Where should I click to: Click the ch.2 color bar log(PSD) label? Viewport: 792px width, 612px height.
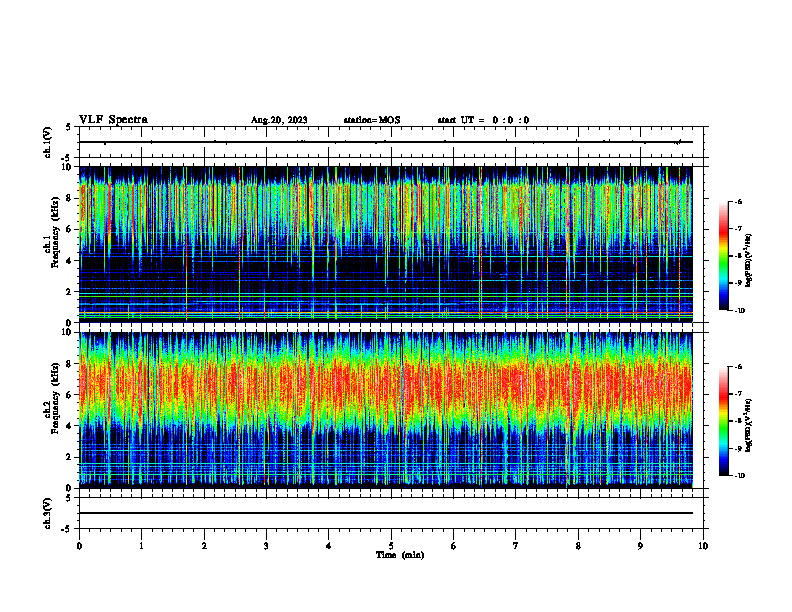(749, 425)
